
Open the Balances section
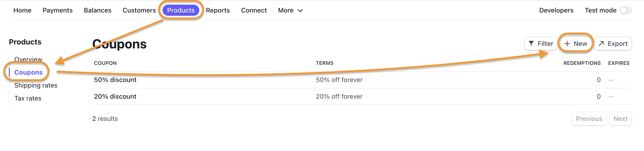tap(97, 10)
